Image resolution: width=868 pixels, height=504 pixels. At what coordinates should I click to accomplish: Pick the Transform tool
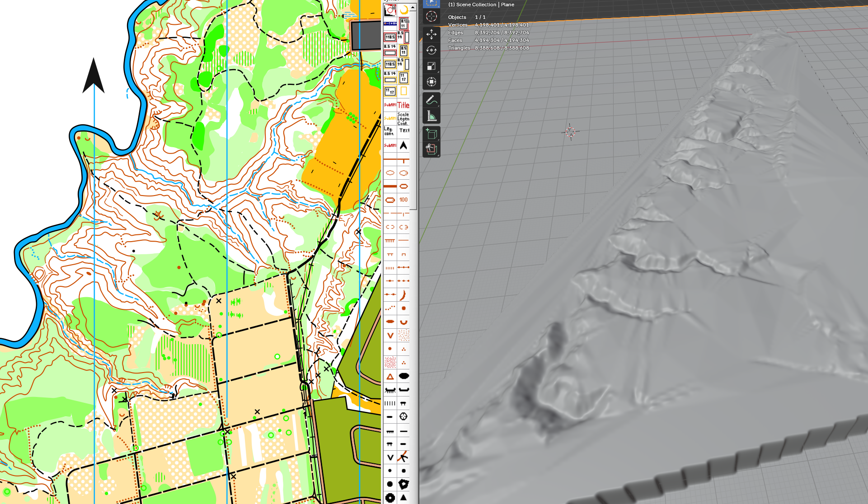pyautogui.click(x=431, y=82)
